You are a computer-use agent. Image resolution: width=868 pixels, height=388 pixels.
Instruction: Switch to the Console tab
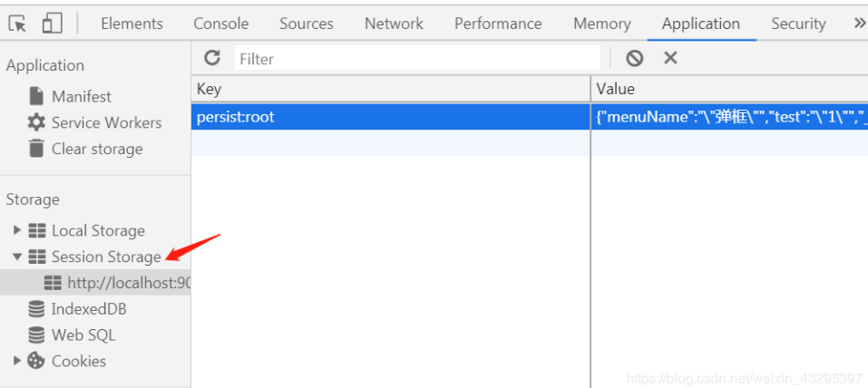click(x=221, y=24)
